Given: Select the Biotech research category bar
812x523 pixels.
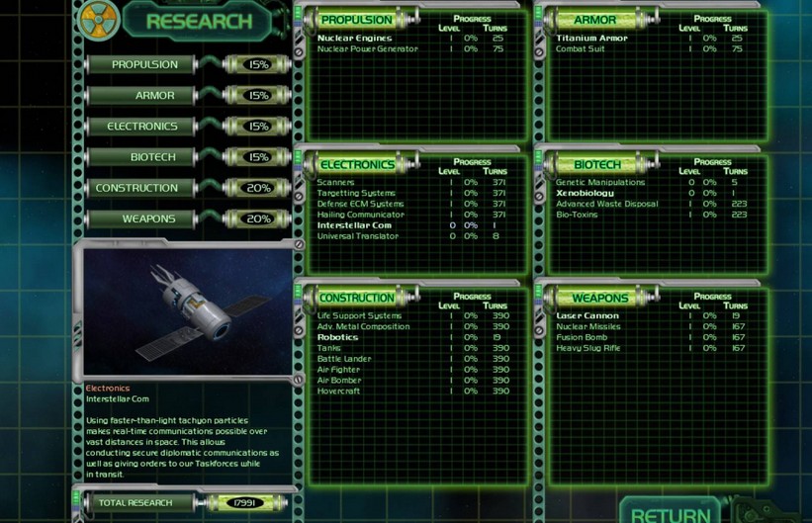Looking at the screenshot, I should (141, 157).
